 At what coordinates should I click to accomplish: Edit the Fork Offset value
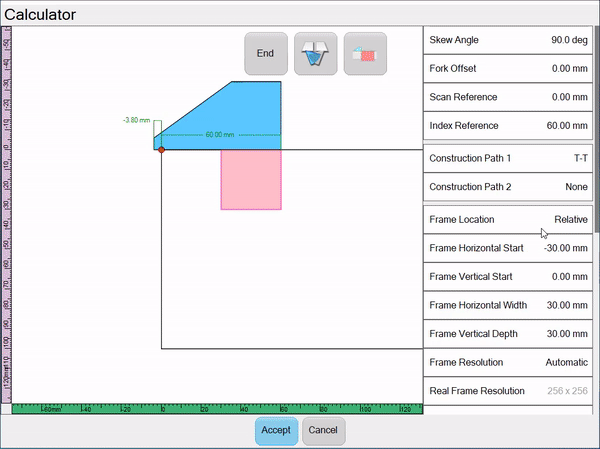pyautogui.click(x=508, y=69)
